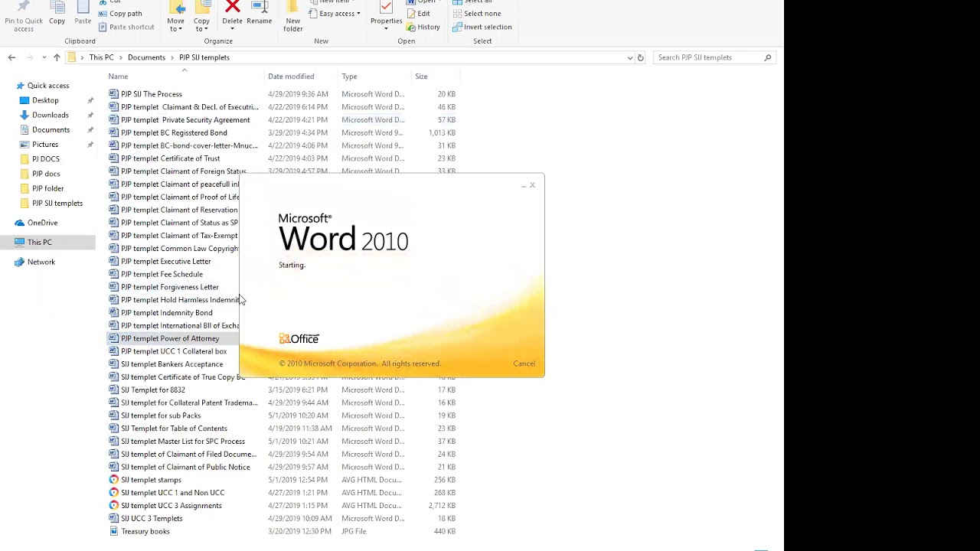Click Select none in the ribbon
980x551 pixels.
(476, 14)
